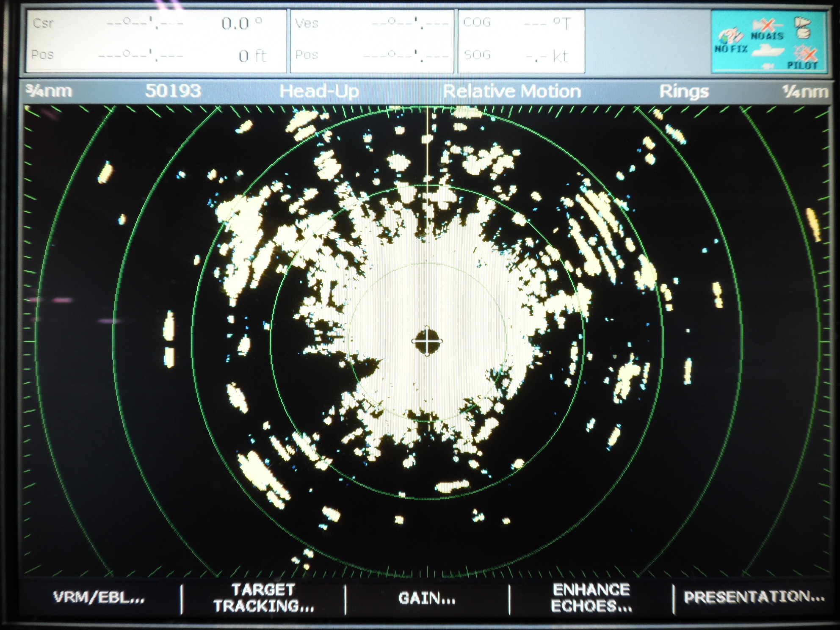840x630 pixels.
Task: Click the crossed-out PILOT status icon
Action: [805, 54]
